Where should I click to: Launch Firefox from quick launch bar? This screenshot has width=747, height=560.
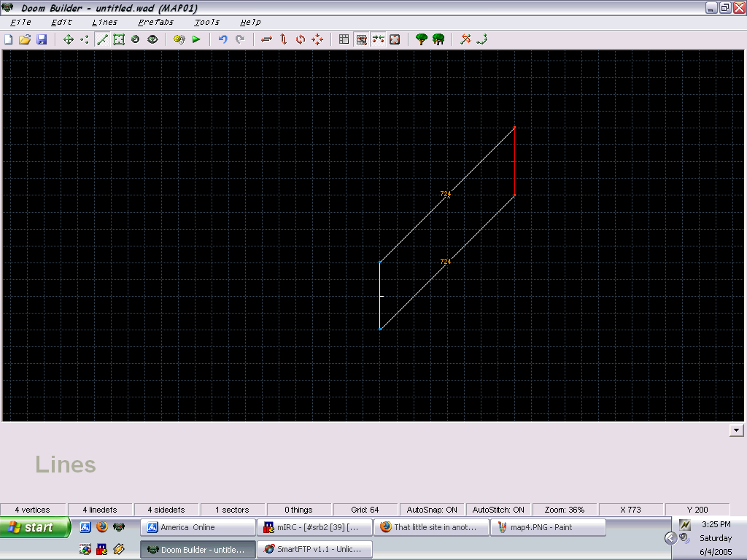tap(102, 526)
